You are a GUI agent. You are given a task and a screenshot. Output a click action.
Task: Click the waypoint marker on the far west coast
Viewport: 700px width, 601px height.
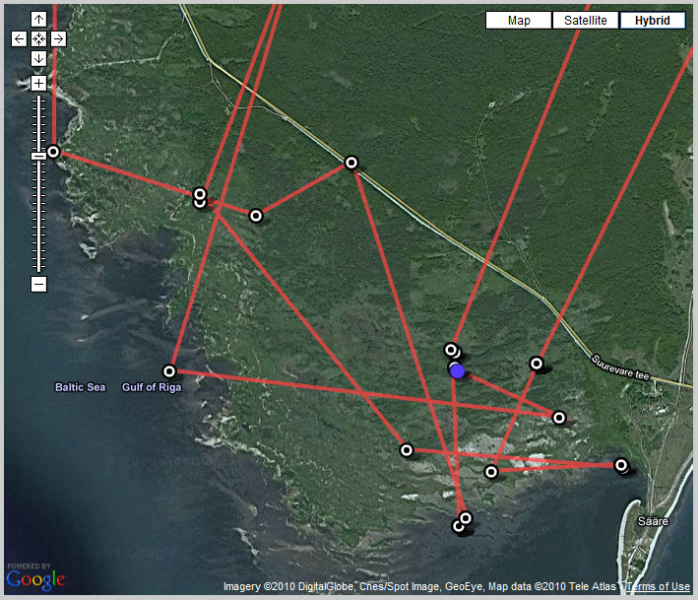pyautogui.click(x=53, y=152)
